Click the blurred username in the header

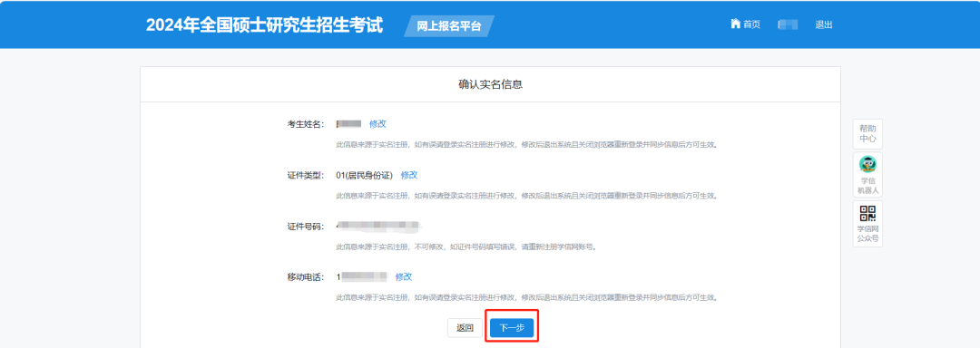pyautogui.click(x=788, y=24)
